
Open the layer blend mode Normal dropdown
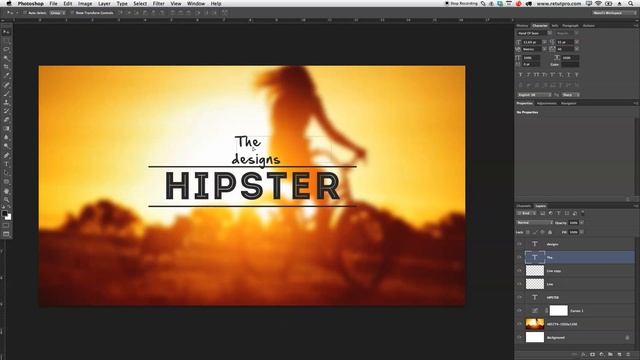pos(535,223)
